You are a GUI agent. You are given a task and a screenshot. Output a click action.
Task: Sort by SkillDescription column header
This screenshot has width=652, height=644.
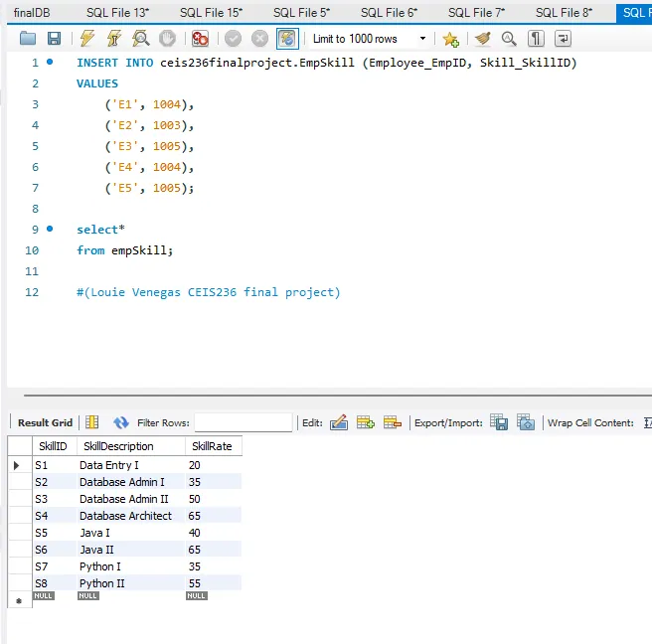coord(131,446)
